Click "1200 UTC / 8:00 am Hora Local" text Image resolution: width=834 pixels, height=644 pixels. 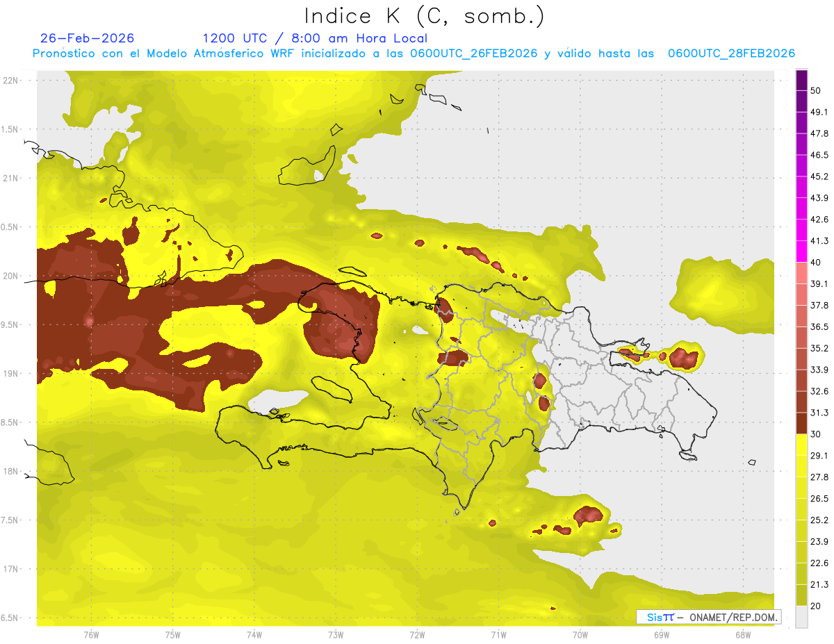pyautogui.click(x=315, y=38)
